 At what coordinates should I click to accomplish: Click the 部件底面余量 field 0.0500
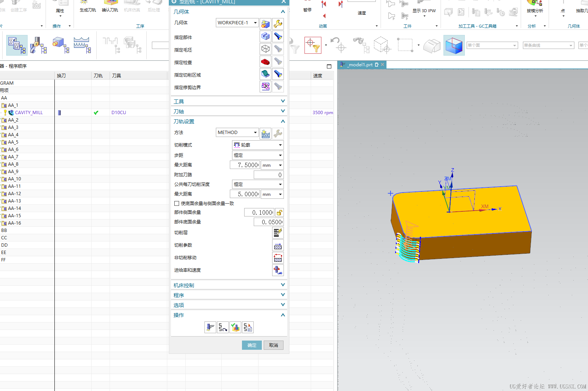point(268,222)
